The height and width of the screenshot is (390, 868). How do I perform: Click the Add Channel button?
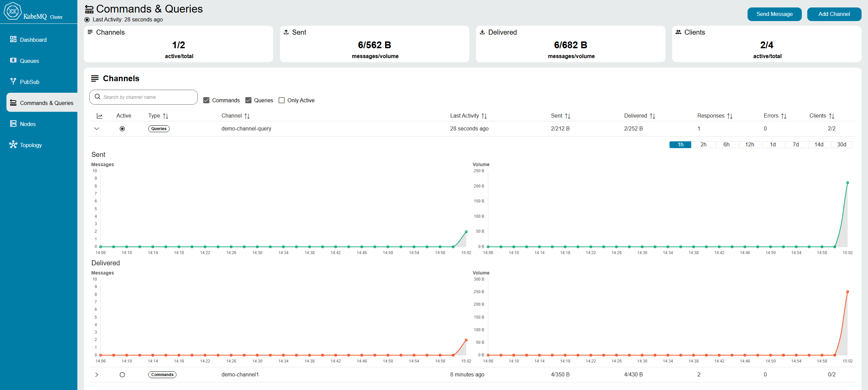coord(834,14)
